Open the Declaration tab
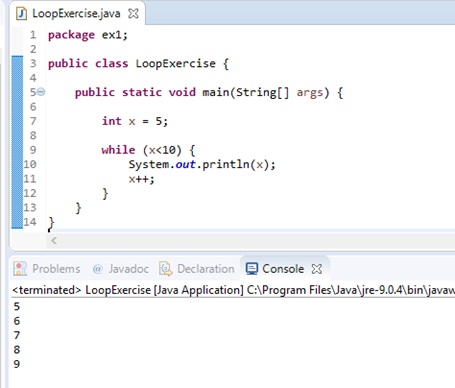 point(197,269)
